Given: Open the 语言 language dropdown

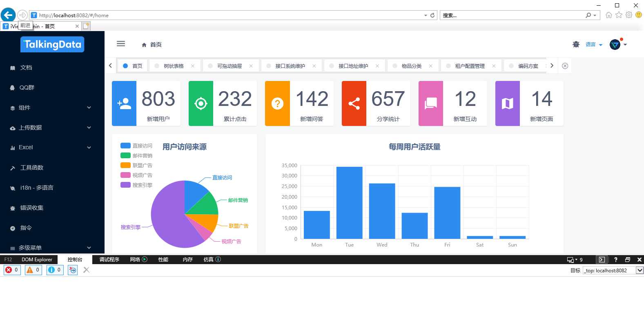Looking at the screenshot, I should [594, 45].
